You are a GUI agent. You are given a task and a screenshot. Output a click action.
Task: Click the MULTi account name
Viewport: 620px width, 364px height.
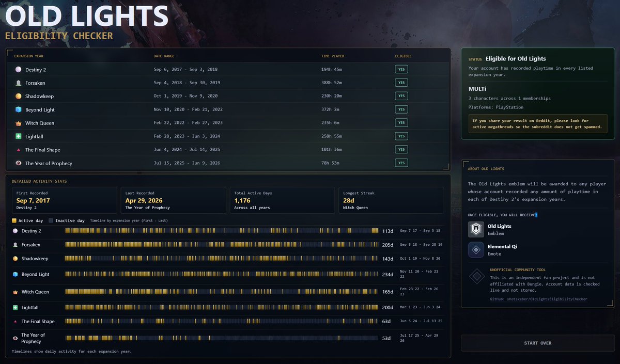coord(477,89)
